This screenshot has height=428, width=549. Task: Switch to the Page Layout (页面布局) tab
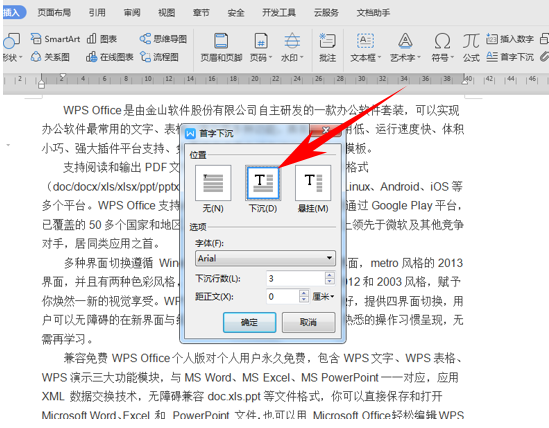click(55, 13)
